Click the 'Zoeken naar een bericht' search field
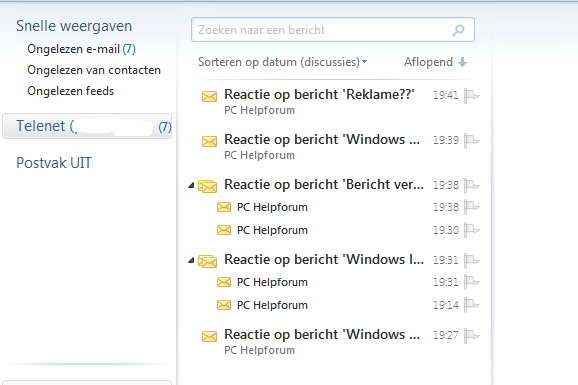578x385 pixels. [x=333, y=30]
